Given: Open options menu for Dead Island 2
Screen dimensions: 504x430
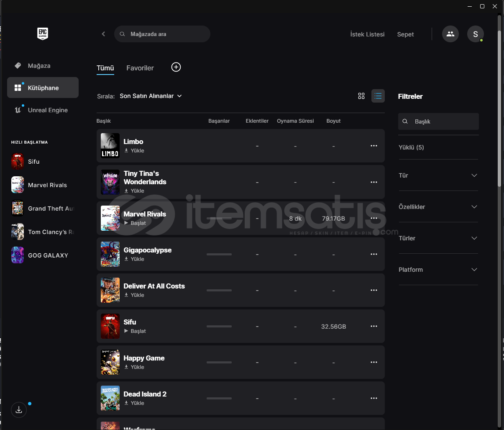Looking at the screenshot, I should coord(374,398).
